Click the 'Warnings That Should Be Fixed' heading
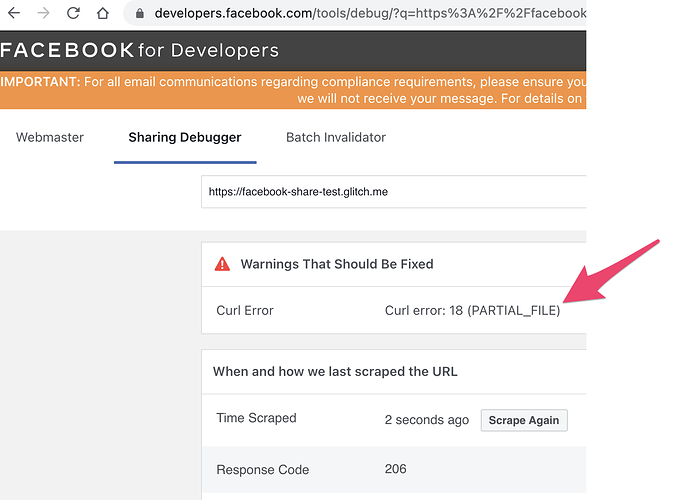The width and height of the screenshot is (678, 500). pyautogui.click(x=337, y=264)
